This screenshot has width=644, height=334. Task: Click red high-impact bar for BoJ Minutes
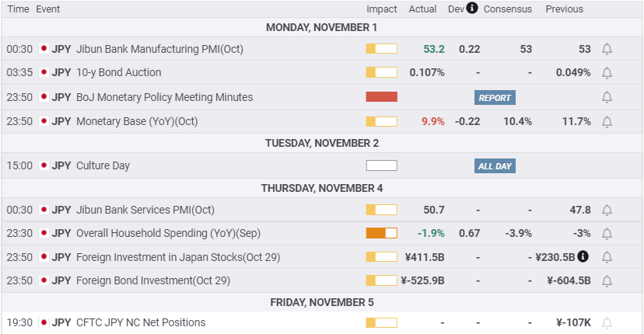(x=381, y=97)
